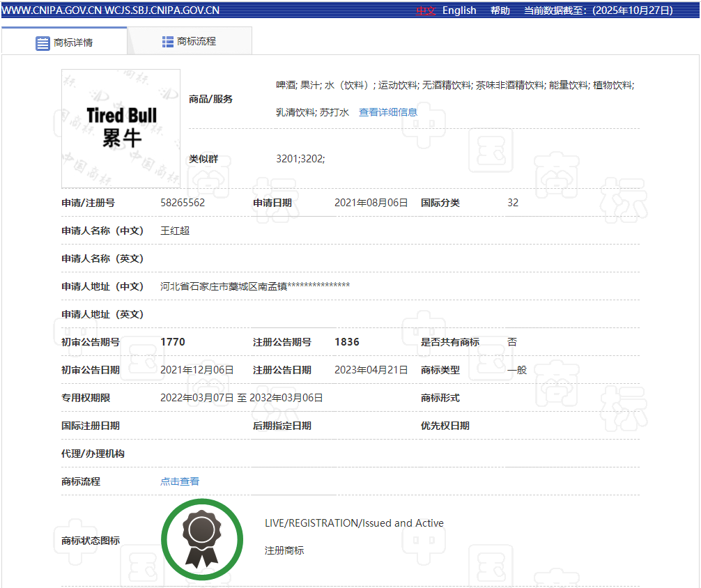This screenshot has width=701, height=588.
Task: Click the list icon on 商标流程 tab
Action: (168, 42)
